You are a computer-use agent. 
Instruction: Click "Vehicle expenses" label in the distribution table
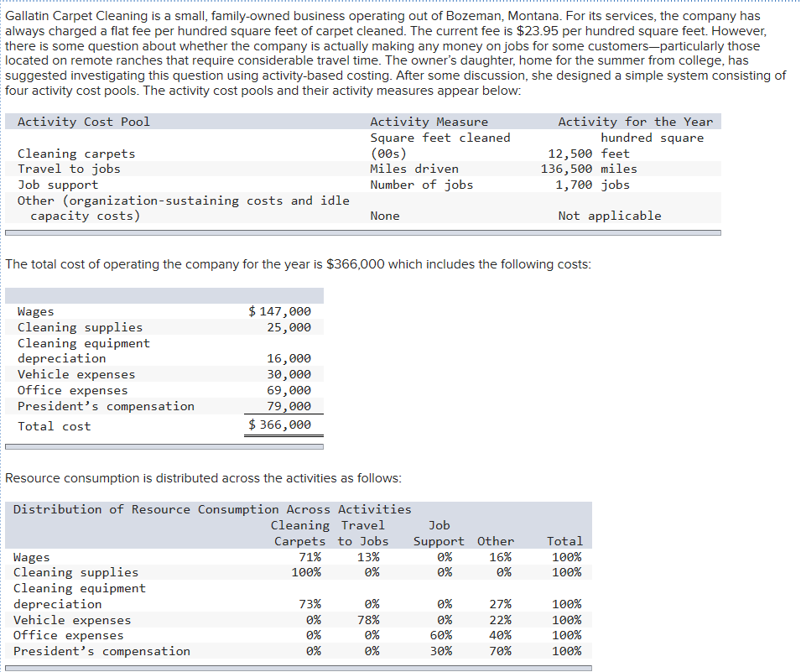click(x=72, y=620)
